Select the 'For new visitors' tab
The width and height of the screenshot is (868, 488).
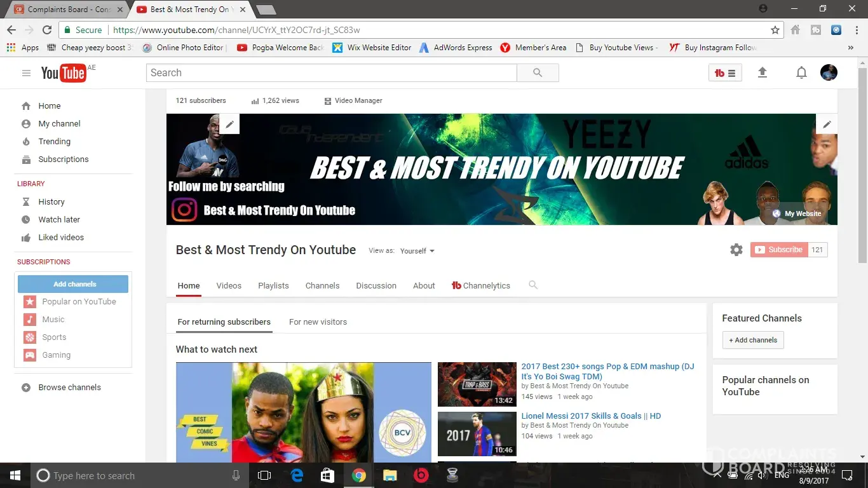tap(318, 322)
